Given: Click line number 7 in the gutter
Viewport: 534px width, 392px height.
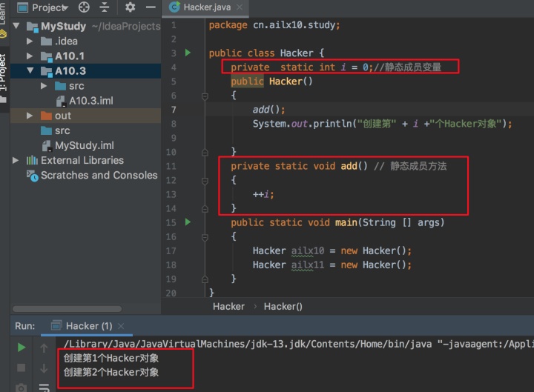Looking at the screenshot, I should [174, 110].
